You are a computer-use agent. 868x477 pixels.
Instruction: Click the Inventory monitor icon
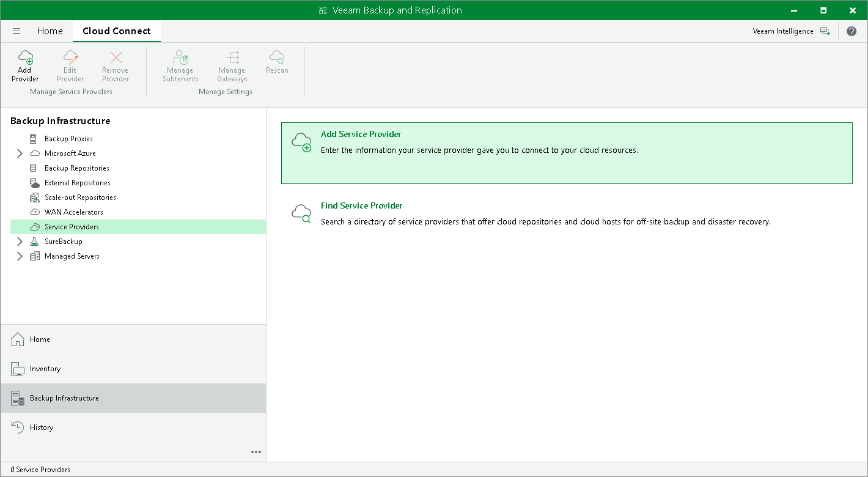pos(18,369)
